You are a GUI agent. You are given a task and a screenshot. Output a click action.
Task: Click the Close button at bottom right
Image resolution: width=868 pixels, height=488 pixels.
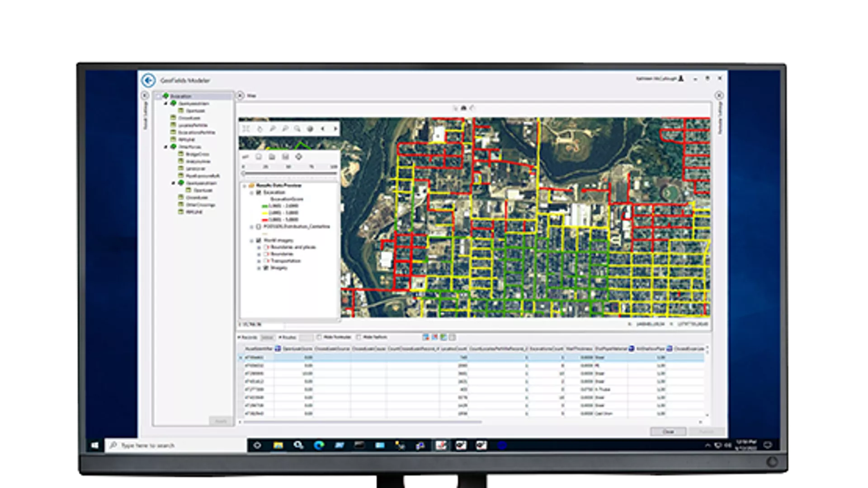coord(668,432)
